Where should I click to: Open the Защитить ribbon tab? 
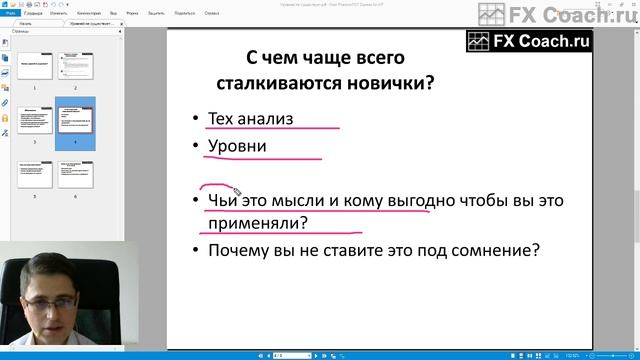(156, 13)
